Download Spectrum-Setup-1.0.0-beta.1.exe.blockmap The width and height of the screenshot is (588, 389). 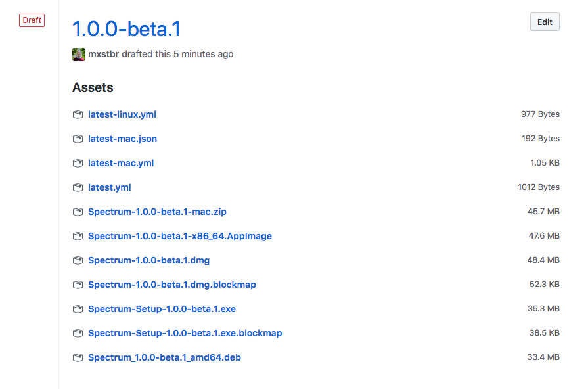(185, 333)
